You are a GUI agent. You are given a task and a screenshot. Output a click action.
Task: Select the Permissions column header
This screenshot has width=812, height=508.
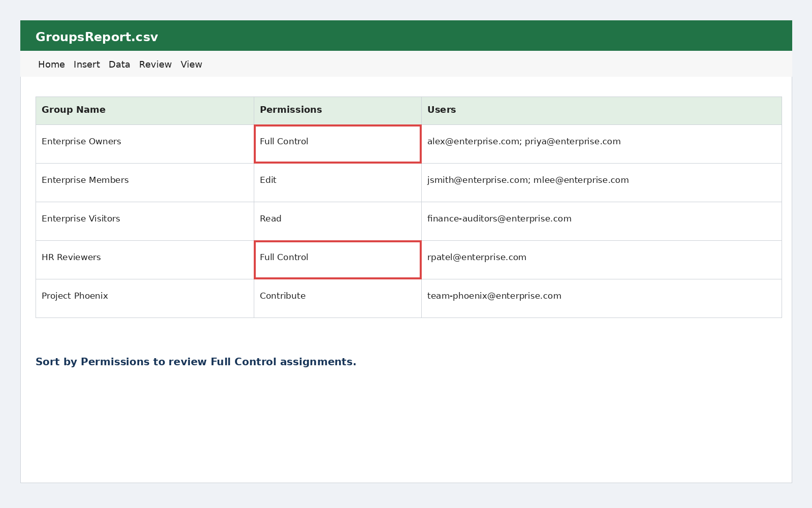click(x=337, y=110)
